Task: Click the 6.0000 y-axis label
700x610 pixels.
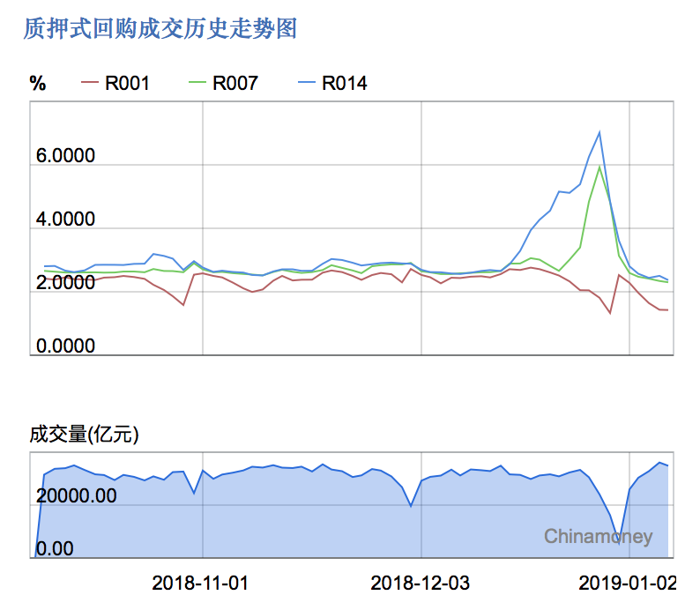Action: click(x=65, y=156)
